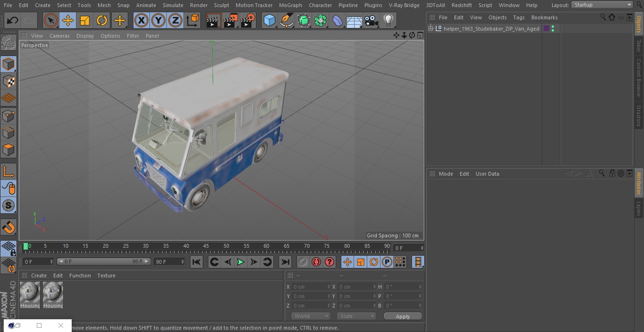
Task: Toggle Y axis lock
Action: tap(158, 20)
